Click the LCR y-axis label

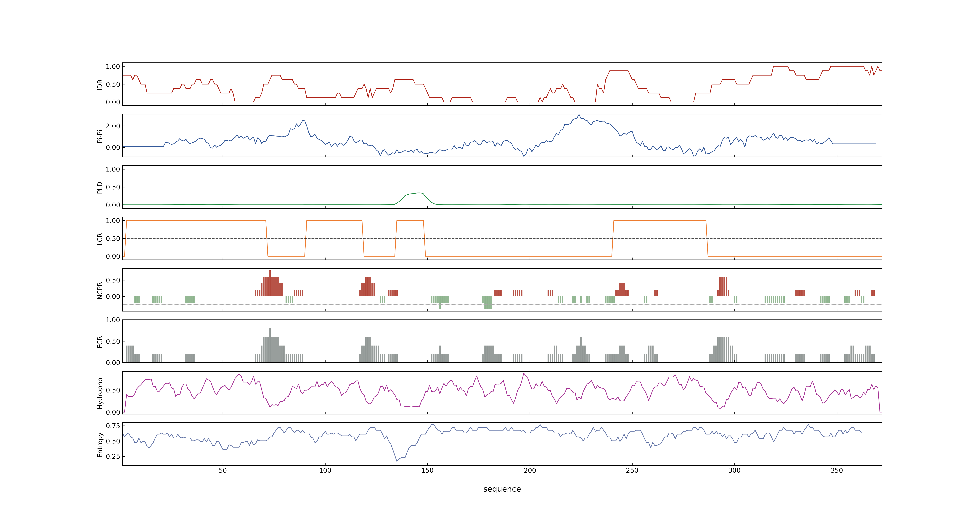[100, 239]
